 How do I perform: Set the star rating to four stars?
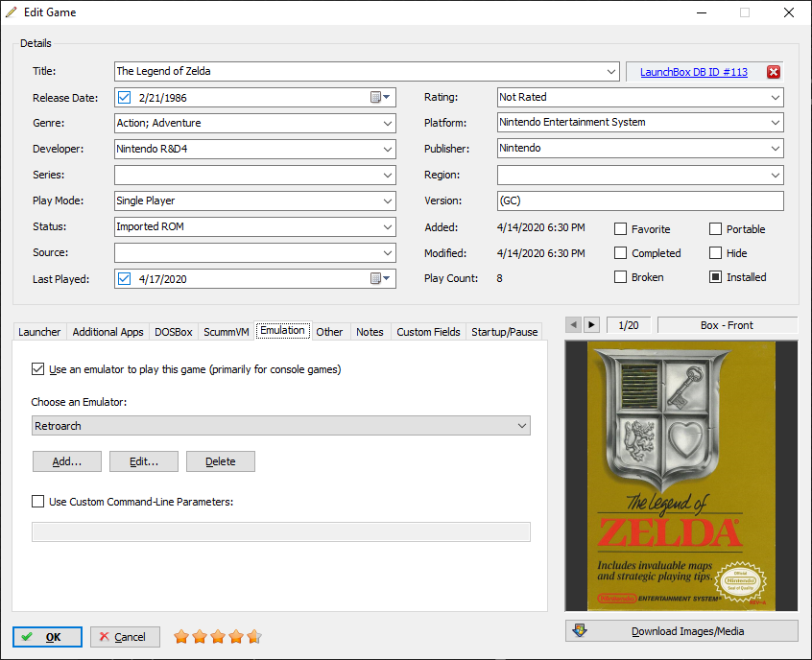236,636
